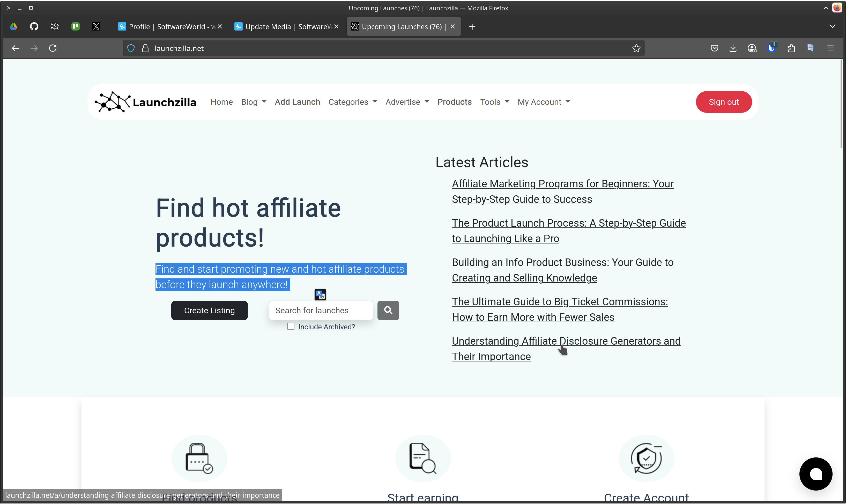
Task: Bookmark page with the star icon
Action: click(636, 48)
